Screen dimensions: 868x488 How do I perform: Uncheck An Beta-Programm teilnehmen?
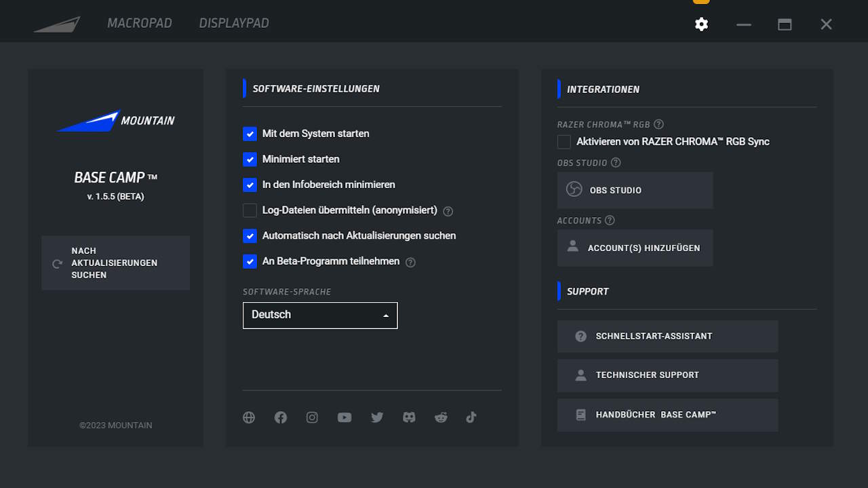click(250, 261)
